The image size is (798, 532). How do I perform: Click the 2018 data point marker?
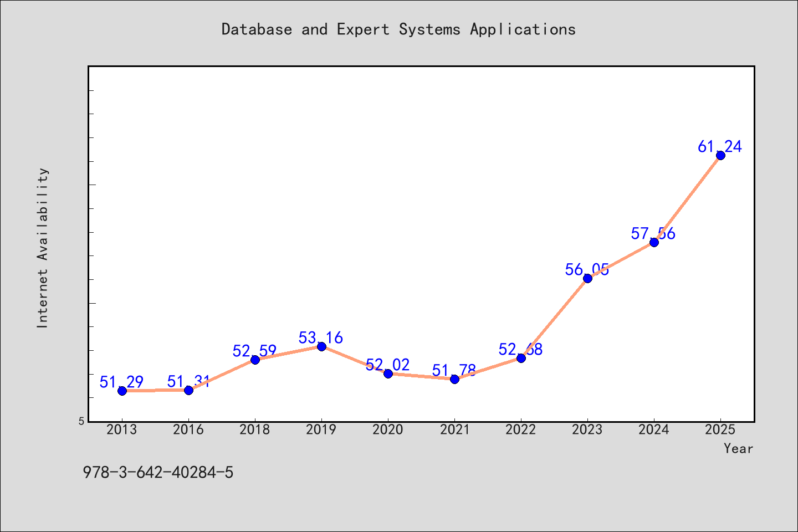[255, 360]
